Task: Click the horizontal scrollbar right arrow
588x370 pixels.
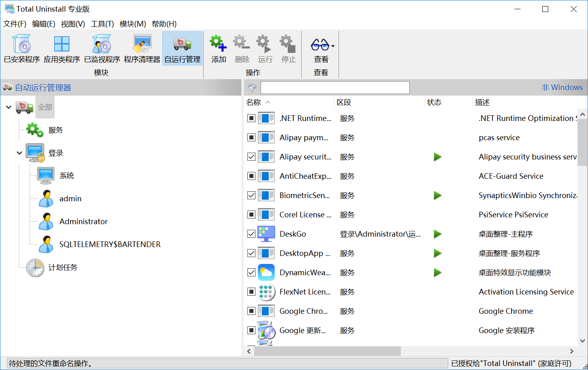Action: (572, 351)
